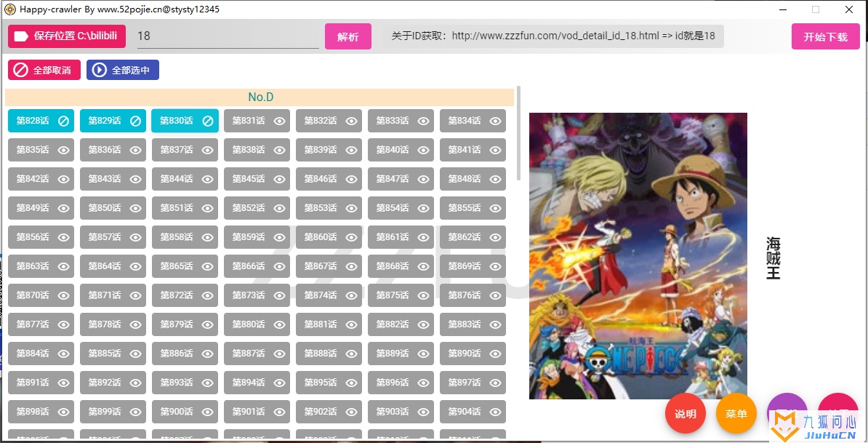The height and width of the screenshot is (443, 868).
Task: Click the 全部取消 cancel-all button
Action: coord(44,70)
